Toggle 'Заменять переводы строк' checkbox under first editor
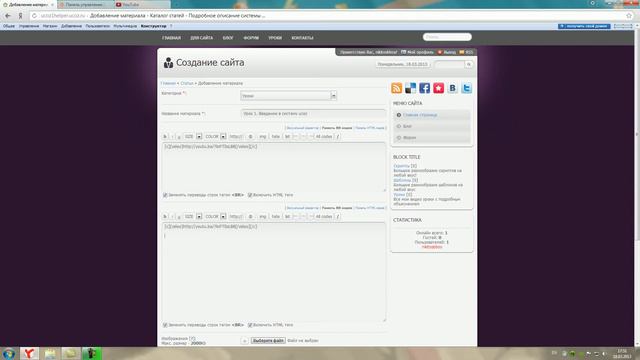 165,195
